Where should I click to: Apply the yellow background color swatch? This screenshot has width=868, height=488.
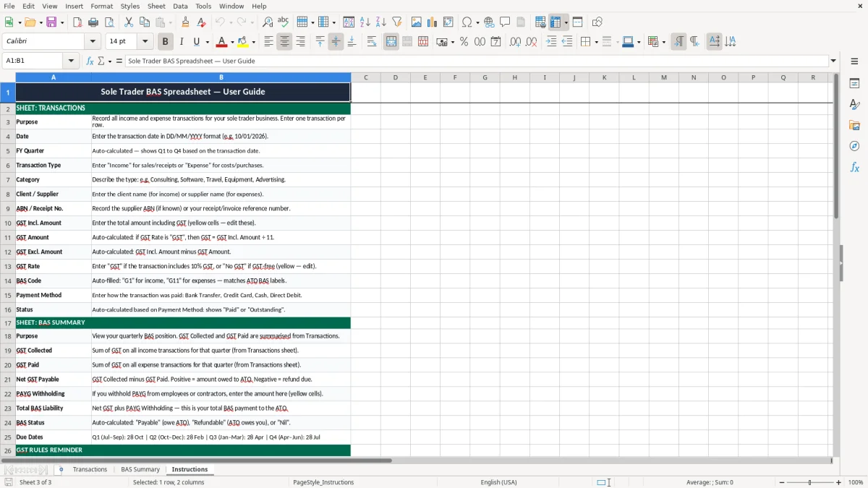click(242, 42)
